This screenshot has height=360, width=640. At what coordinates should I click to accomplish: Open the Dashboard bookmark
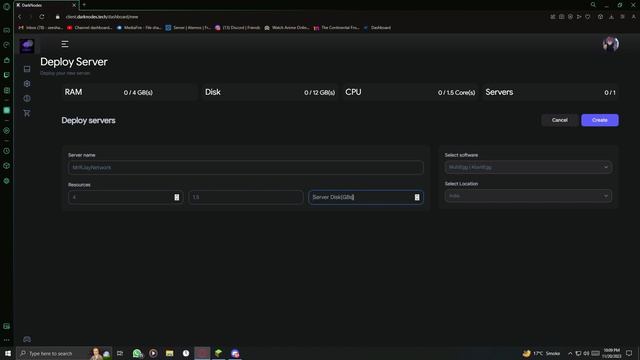[377, 28]
